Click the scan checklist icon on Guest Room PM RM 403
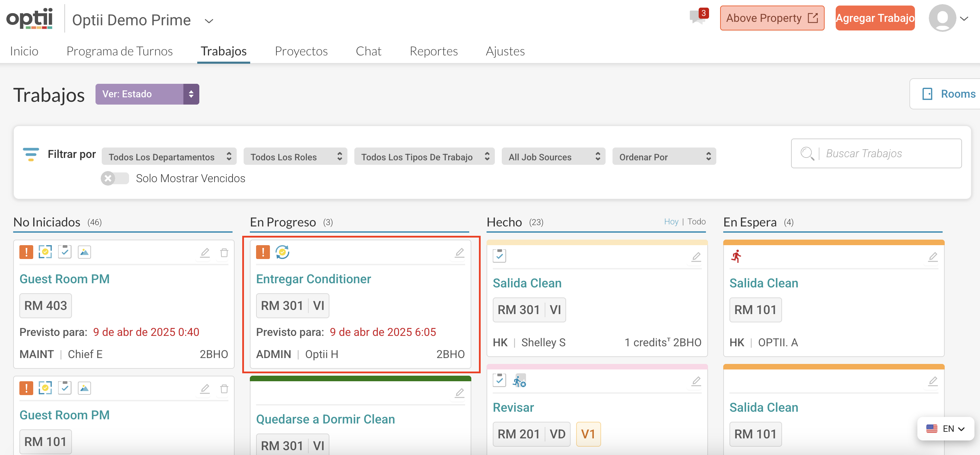Viewport: 980px width, 455px height. point(45,252)
